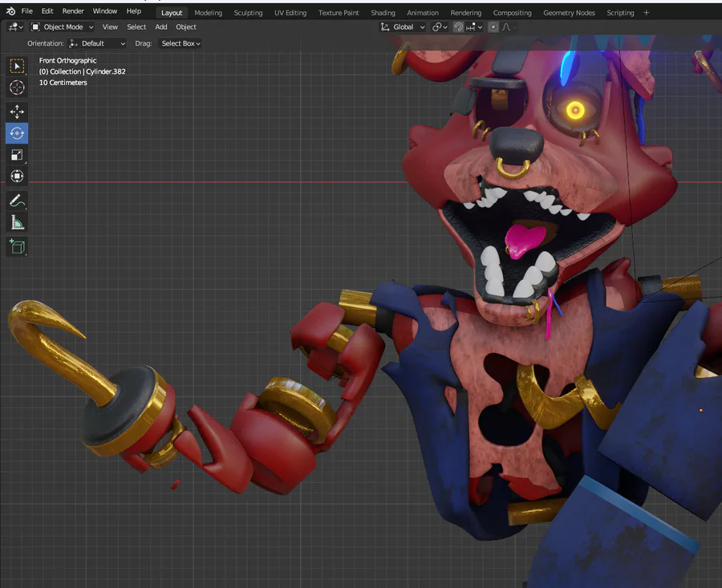Toggle proportional editing
This screenshot has width=722, height=588.
pos(493,27)
